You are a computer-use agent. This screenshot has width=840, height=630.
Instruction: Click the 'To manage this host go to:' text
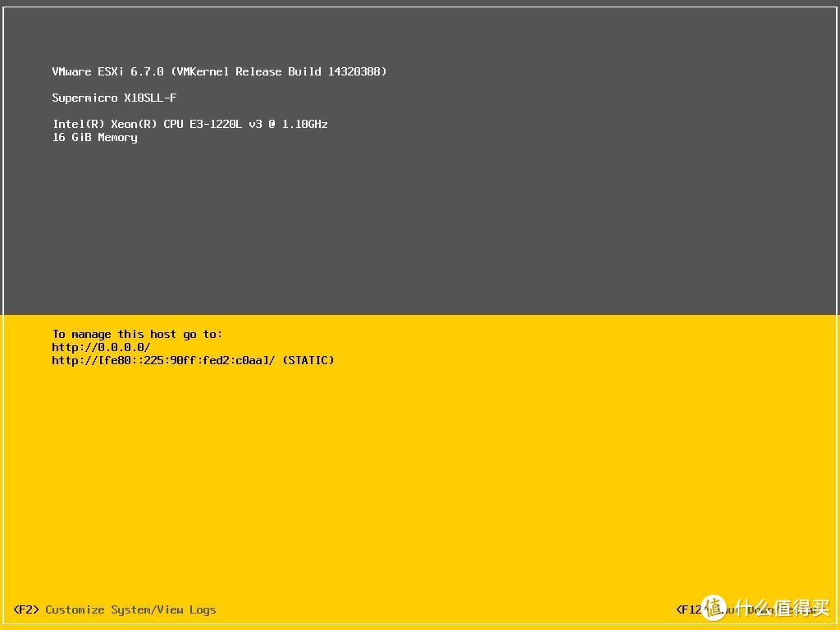click(x=137, y=334)
